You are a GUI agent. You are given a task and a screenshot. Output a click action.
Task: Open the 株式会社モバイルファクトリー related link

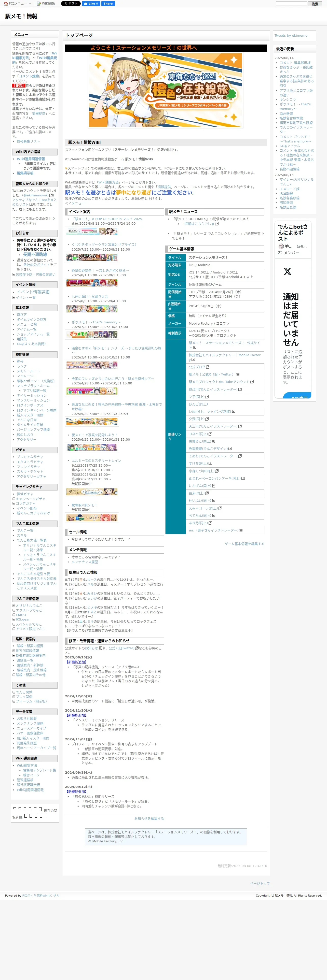225,357
